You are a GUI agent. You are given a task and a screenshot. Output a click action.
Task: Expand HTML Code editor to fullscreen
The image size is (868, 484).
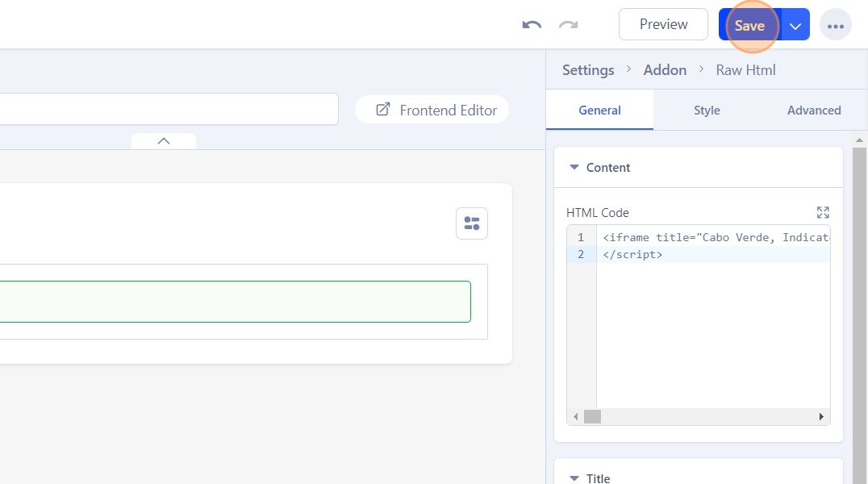tap(823, 213)
